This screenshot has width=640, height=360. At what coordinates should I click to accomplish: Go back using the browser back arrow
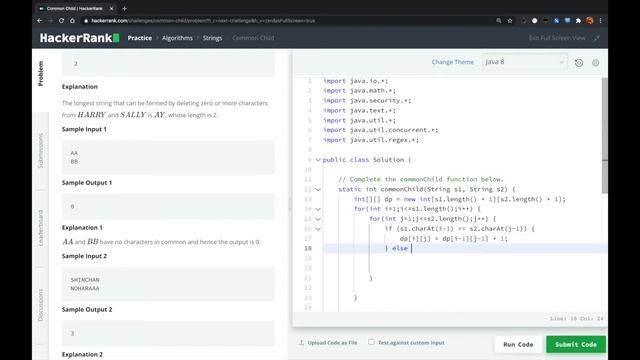click(40, 20)
